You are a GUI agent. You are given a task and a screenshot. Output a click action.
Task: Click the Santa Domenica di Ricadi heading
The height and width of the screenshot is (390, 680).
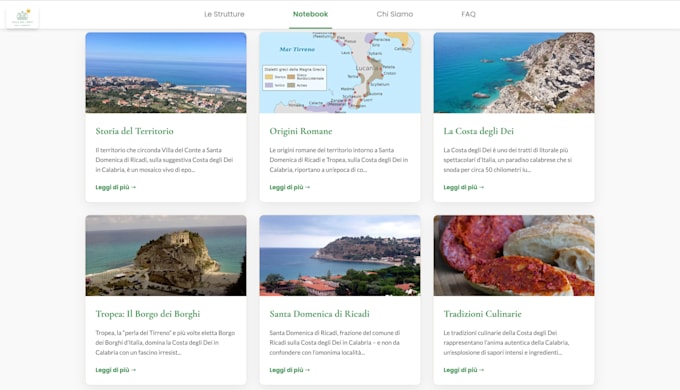[x=320, y=314]
